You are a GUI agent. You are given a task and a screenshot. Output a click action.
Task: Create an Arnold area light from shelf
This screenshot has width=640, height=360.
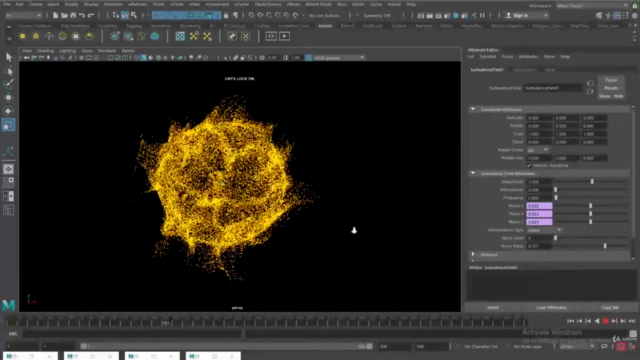point(22,36)
